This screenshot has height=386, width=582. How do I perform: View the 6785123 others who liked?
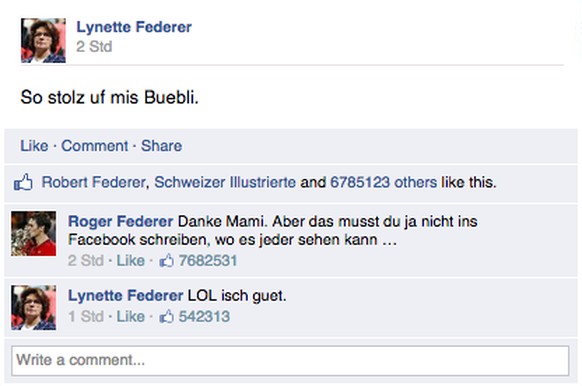click(x=383, y=182)
